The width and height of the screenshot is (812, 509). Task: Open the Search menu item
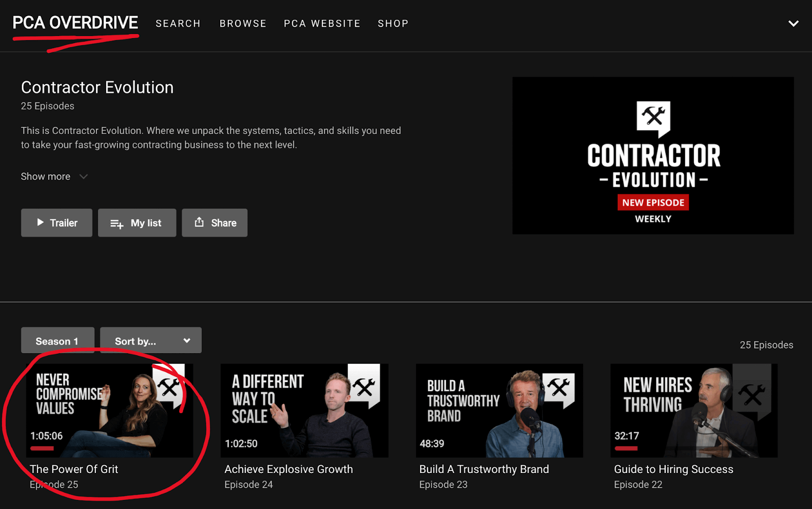178,23
